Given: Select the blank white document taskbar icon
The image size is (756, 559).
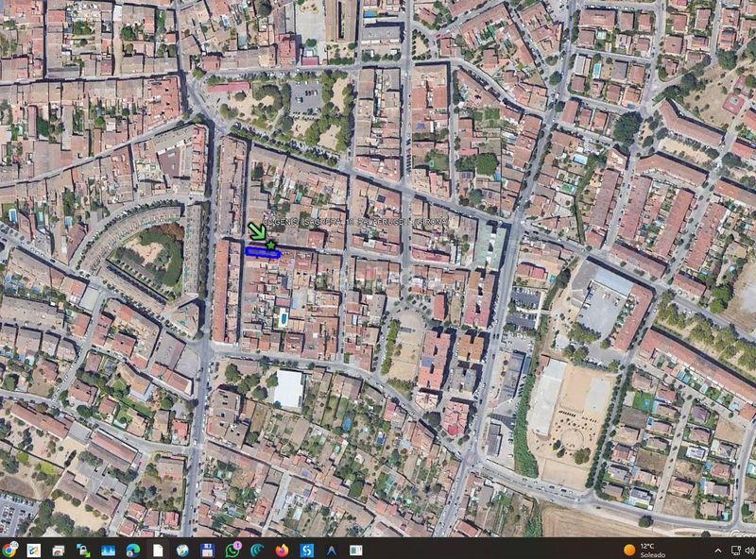Looking at the screenshot, I should [158, 550].
